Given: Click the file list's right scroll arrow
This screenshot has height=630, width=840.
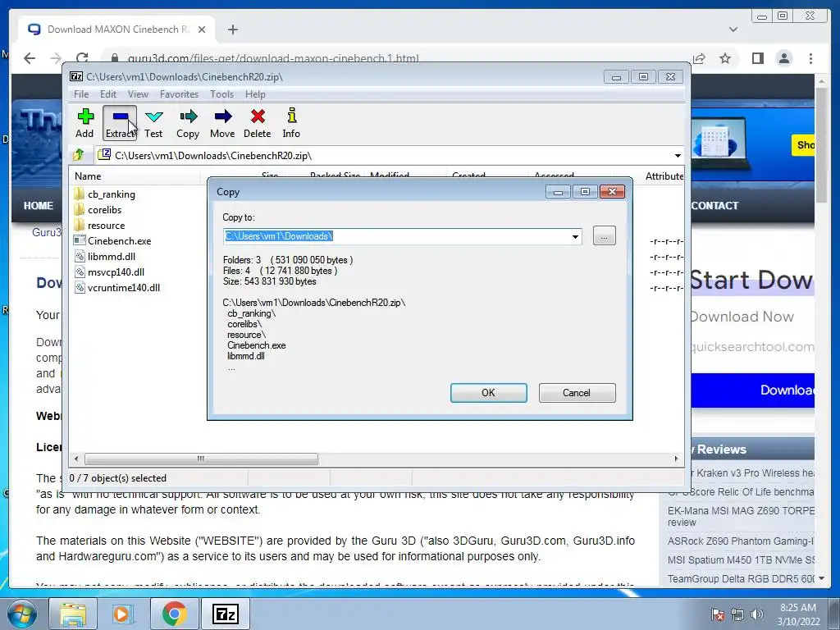Looking at the screenshot, I should coord(676,459).
